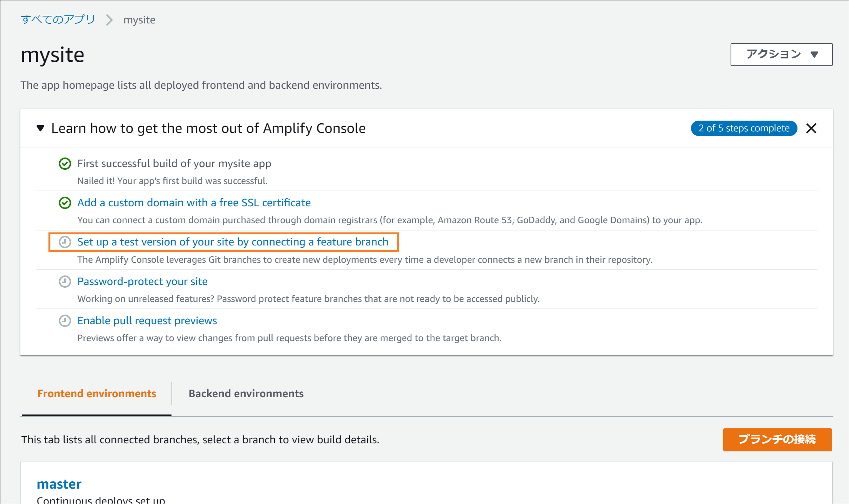Click the mysite page heading
The width and height of the screenshot is (849, 504).
[x=53, y=55]
